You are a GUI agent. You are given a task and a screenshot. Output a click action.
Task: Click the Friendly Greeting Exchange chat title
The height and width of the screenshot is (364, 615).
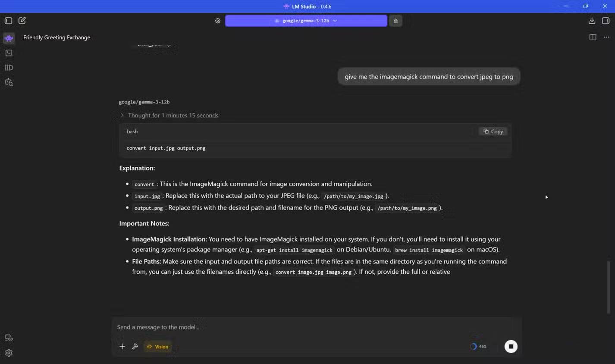[56, 38]
